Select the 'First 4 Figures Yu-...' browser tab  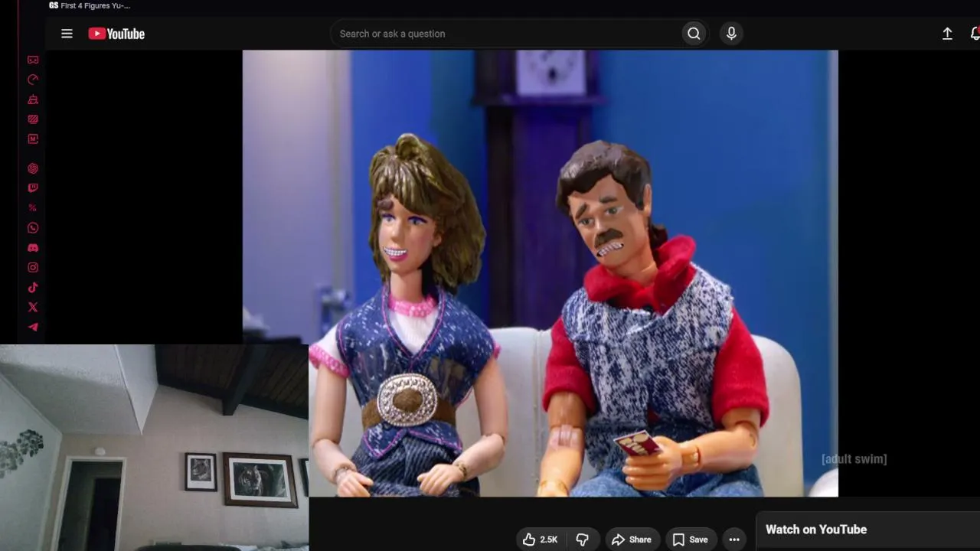tap(90, 6)
